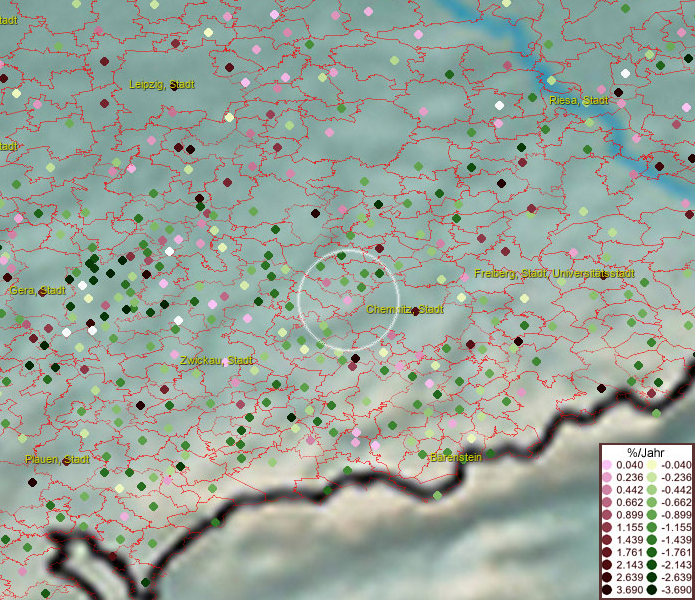The image size is (695, 600).
Task: Select the 3.690 legend color swatch
Action: point(607,590)
